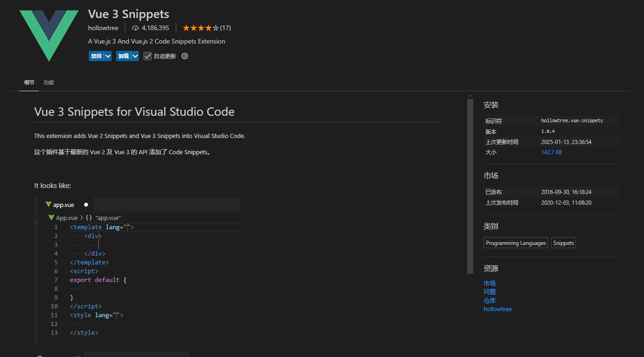Open the 仓库 repository resource link
The height and width of the screenshot is (357, 644).
(489, 301)
